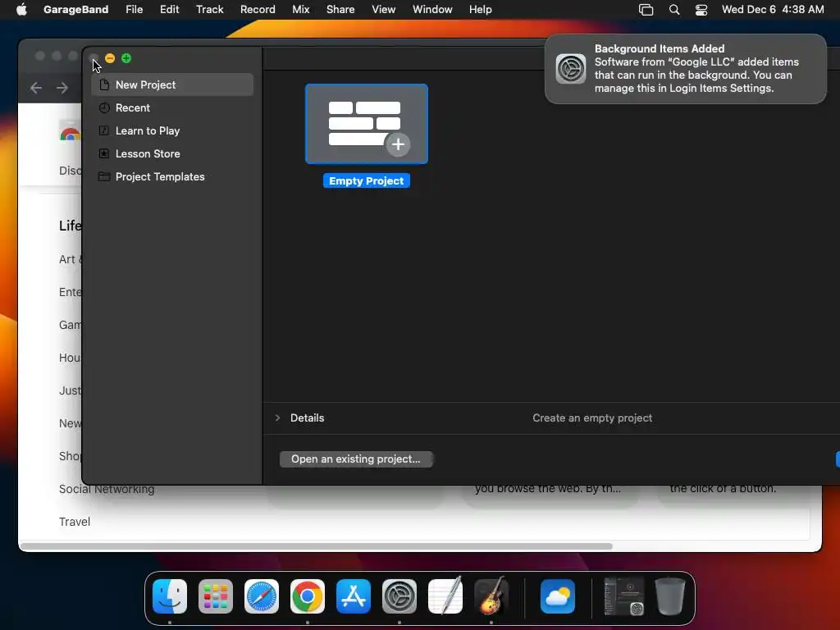Click Open an existing project button
Screen dimensions: 840x630
click(x=356, y=459)
